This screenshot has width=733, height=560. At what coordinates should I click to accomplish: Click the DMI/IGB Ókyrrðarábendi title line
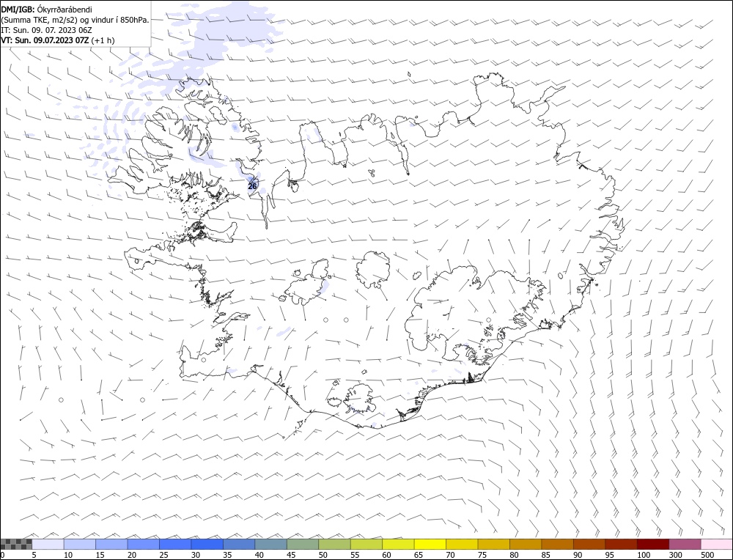click(47, 9)
